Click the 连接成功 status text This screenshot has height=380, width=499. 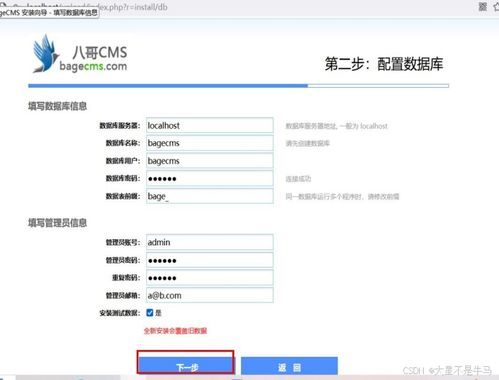[298, 179]
